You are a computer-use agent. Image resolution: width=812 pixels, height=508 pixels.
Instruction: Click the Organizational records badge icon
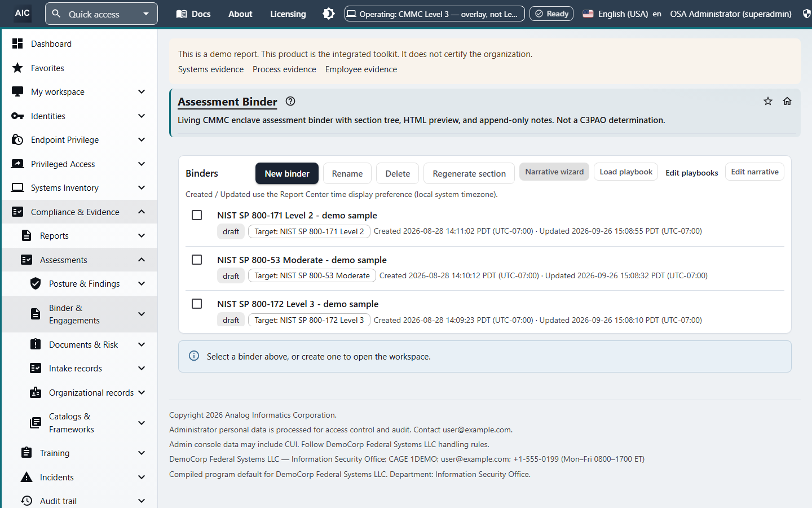pyautogui.click(x=36, y=392)
